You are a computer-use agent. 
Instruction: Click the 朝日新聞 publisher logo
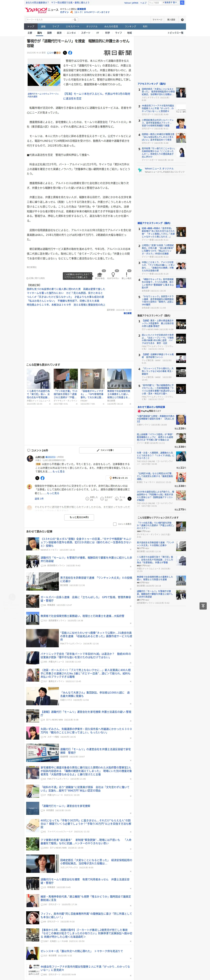[x=118, y=53]
